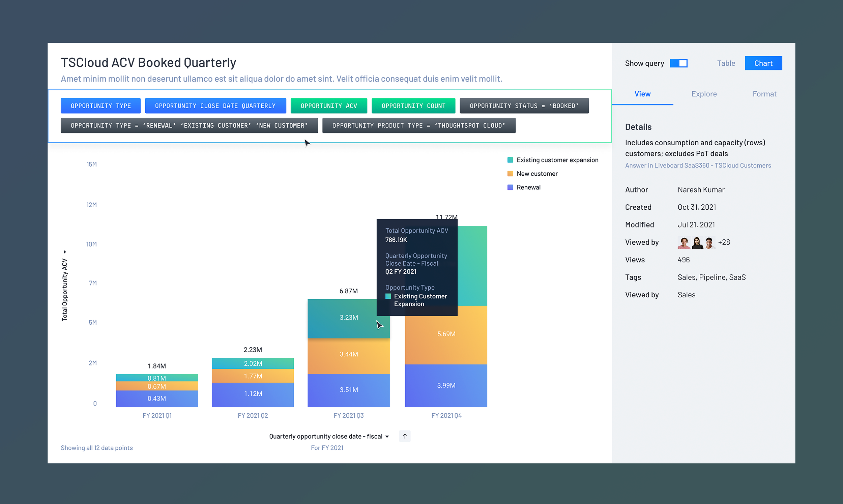Click the FY 2021 Q1 axis label
Screen dimensions: 843x504
[x=157, y=416]
